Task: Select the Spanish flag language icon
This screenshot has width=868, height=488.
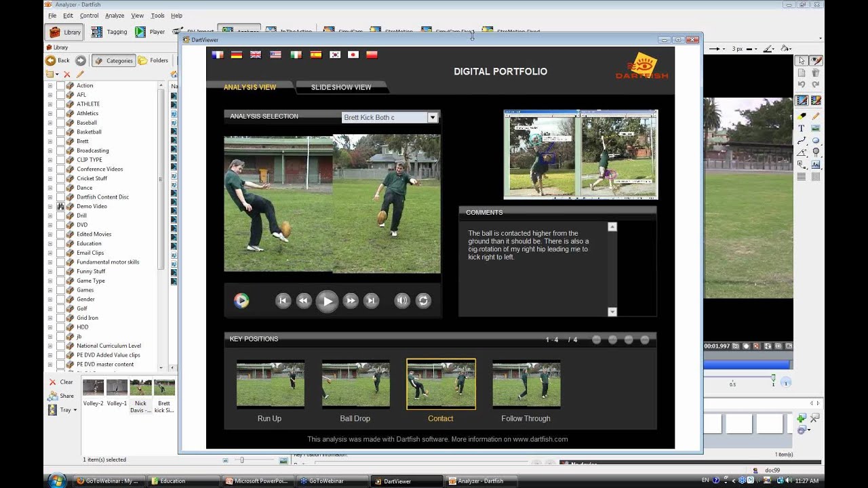Action: point(315,55)
